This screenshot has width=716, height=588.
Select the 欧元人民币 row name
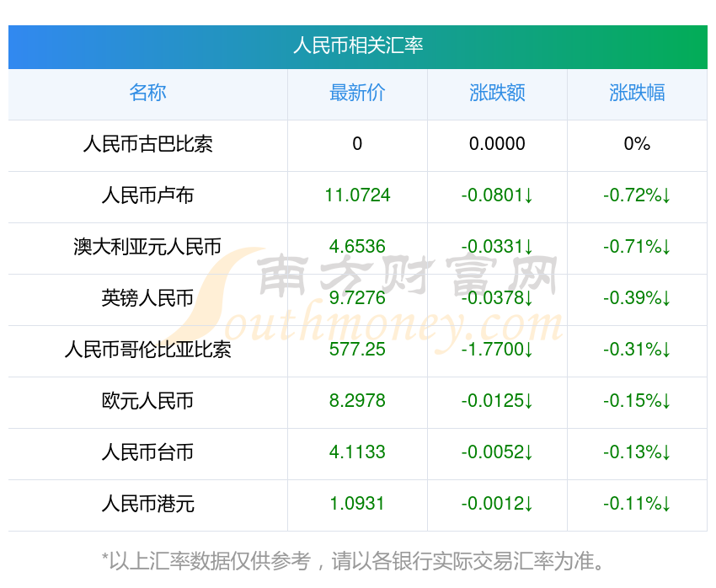tap(147, 401)
